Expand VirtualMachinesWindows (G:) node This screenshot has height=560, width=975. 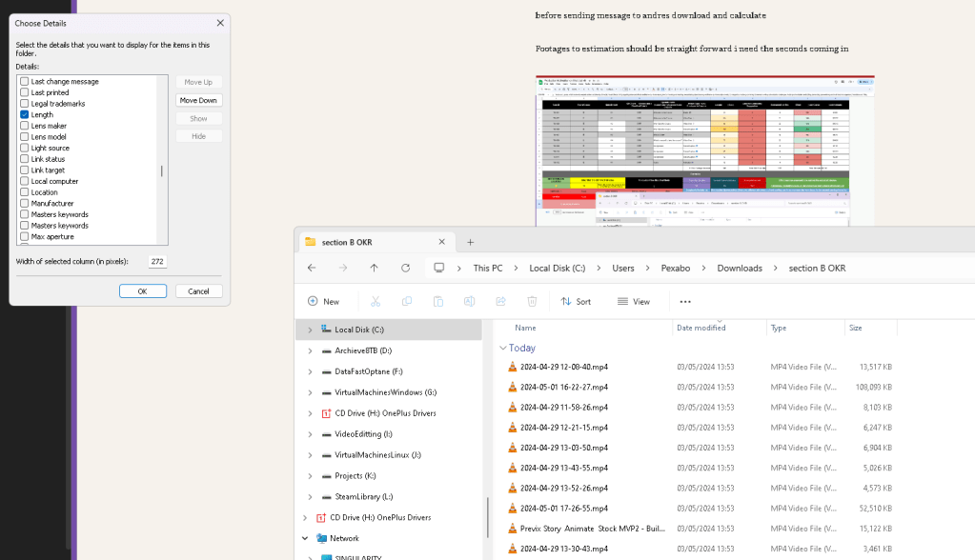pyautogui.click(x=310, y=392)
